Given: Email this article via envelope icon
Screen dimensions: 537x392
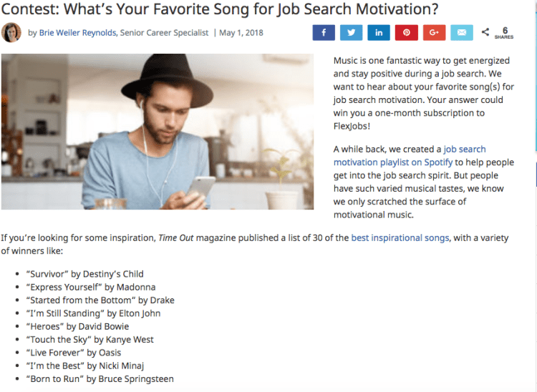Looking at the screenshot, I should click(462, 33).
